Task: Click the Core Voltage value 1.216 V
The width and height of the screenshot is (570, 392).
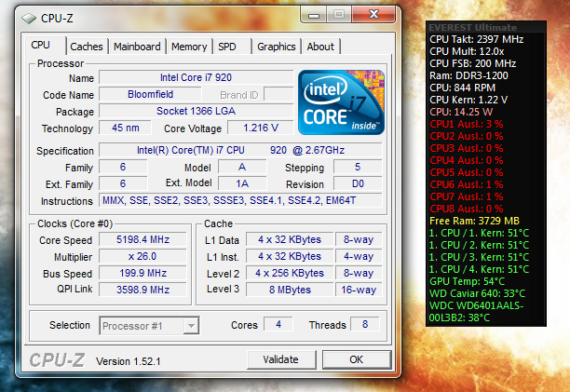Action: tap(261, 128)
